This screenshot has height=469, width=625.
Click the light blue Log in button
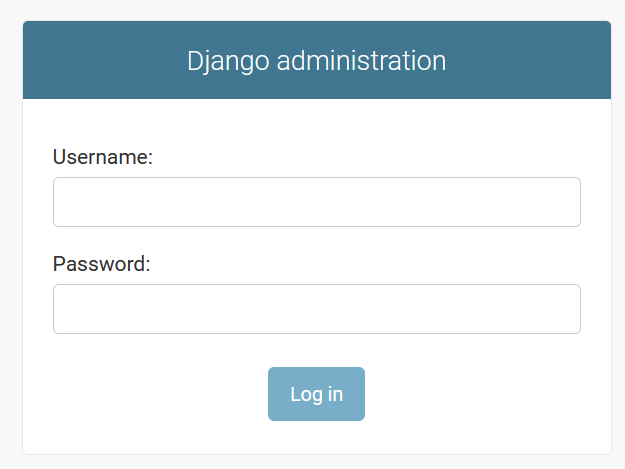pos(316,394)
